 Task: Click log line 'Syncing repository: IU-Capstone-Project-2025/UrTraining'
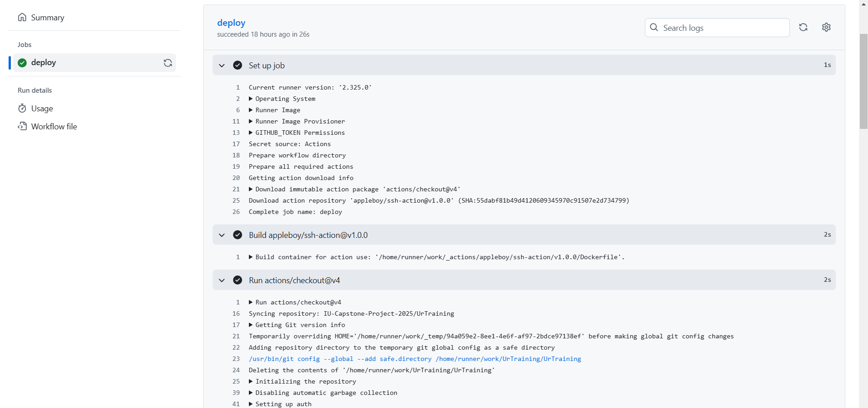(351, 313)
